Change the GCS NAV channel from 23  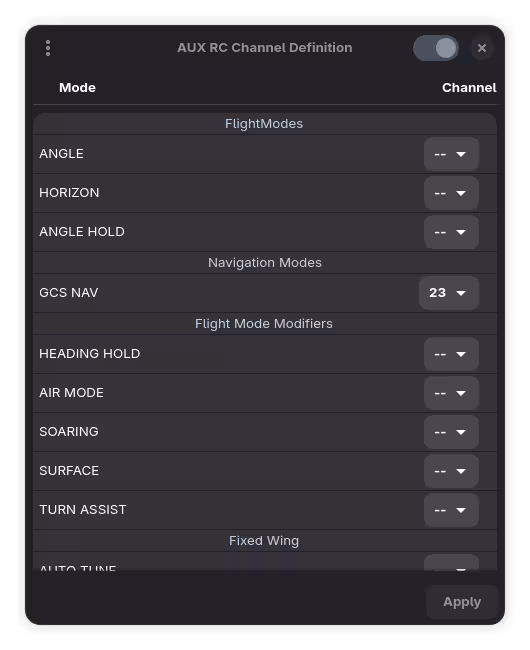[x=449, y=293]
